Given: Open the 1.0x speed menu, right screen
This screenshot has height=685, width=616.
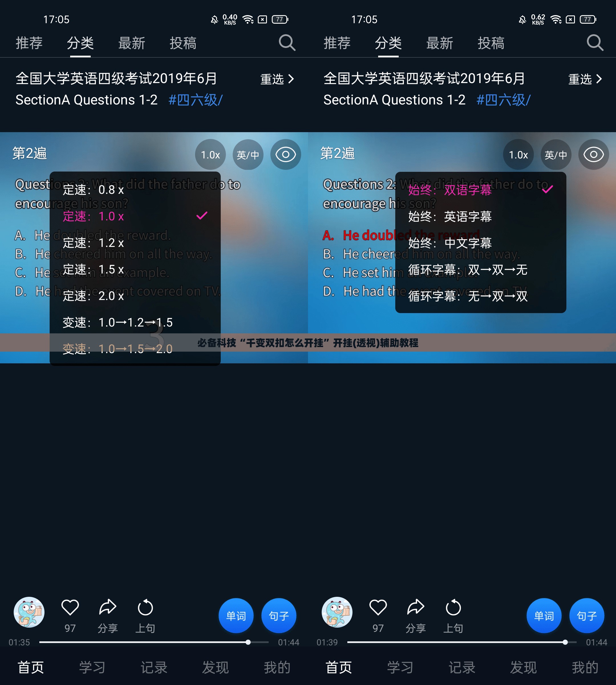Looking at the screenshot, I should click(x=518, y=154).
